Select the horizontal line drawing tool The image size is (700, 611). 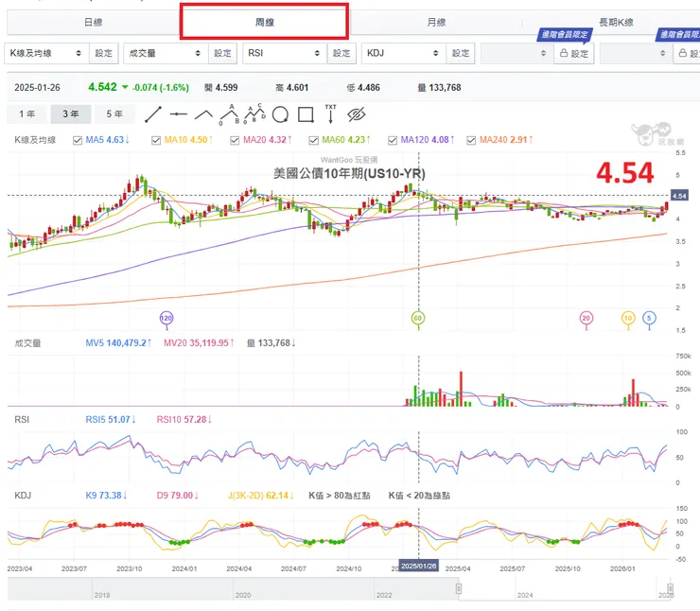tap(178, 114)
